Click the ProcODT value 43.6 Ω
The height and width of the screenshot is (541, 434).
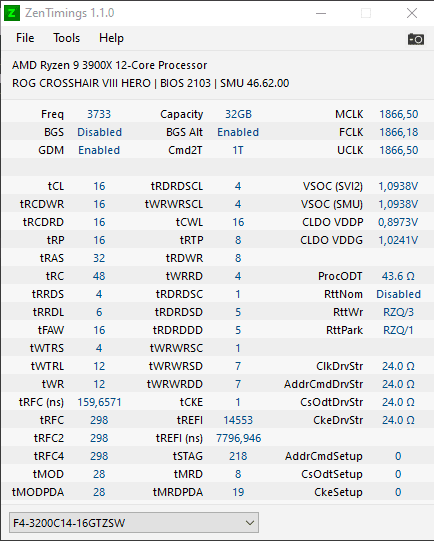tap(398, 276)
